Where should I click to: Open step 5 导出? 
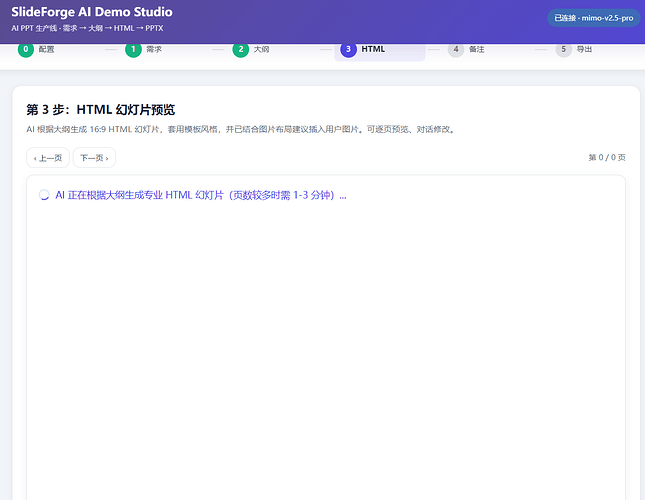coord(574,49)
